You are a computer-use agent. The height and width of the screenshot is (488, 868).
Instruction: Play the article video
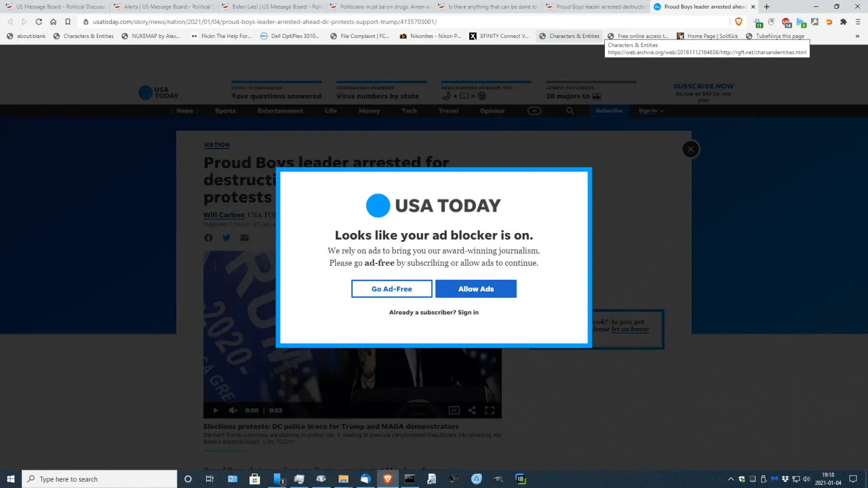point(215,410)
